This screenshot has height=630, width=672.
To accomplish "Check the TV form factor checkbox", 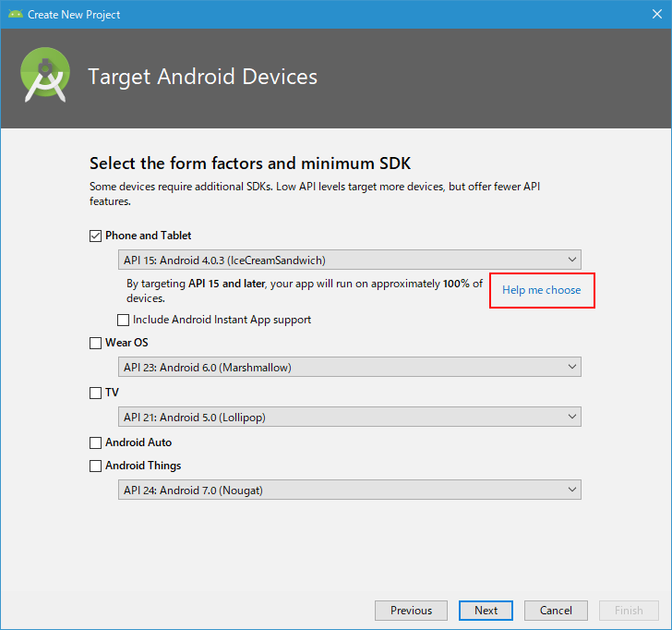I will coord(95,393).
